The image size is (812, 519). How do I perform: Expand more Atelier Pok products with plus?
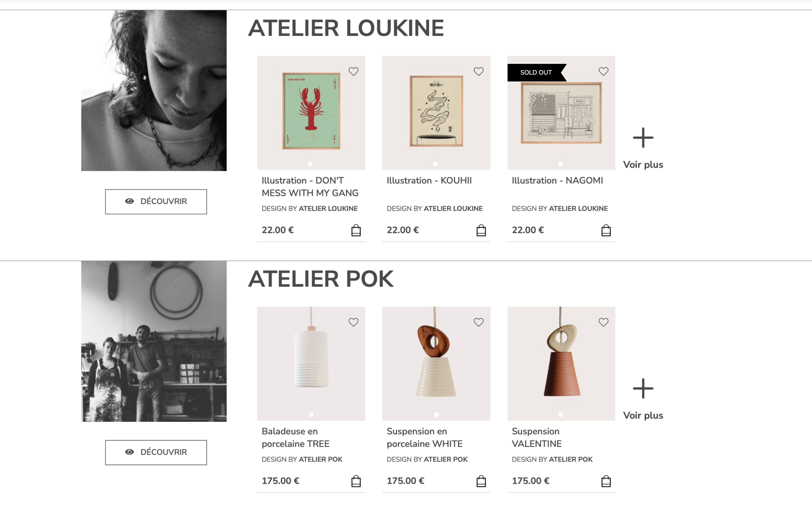tap(643, 389)
